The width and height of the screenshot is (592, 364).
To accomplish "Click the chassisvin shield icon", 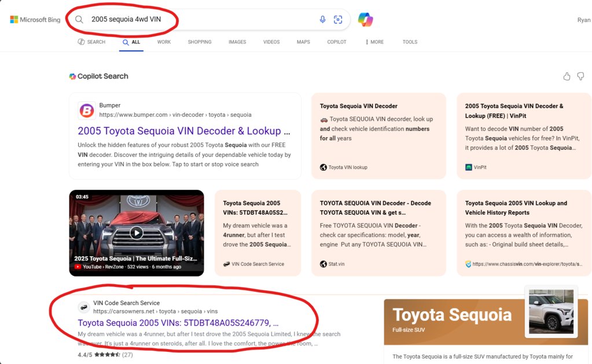I will pos(468,264).
